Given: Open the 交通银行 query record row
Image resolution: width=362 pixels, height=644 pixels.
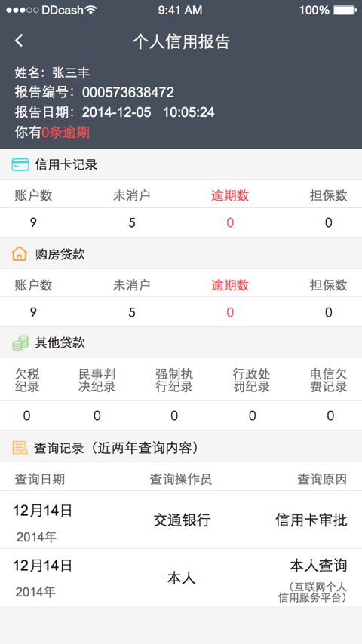Looking at the screenshot, I should [181, 520].
